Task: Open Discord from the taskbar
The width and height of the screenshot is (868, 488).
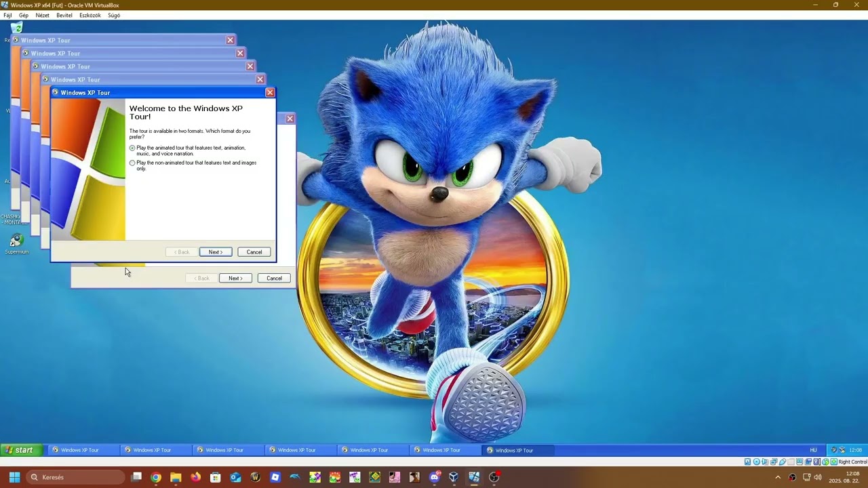Action: 435,477
